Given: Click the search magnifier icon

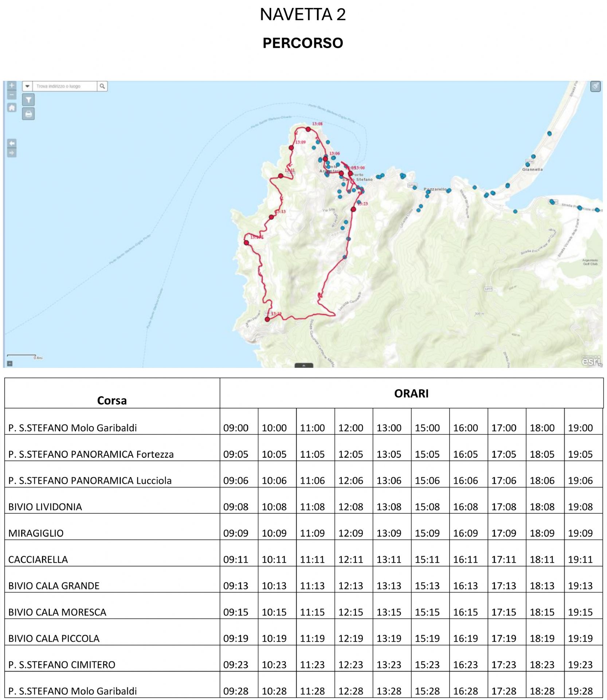Looking at the screenshot, I should point(102,86).
